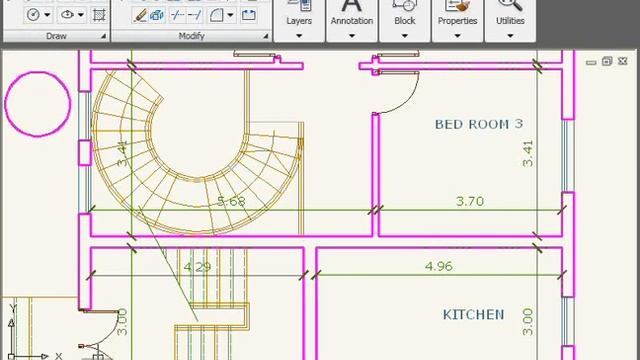Expand the Block panel dropdown arrow
This screenshot has height=360, width=640.
tap(404, 36)
